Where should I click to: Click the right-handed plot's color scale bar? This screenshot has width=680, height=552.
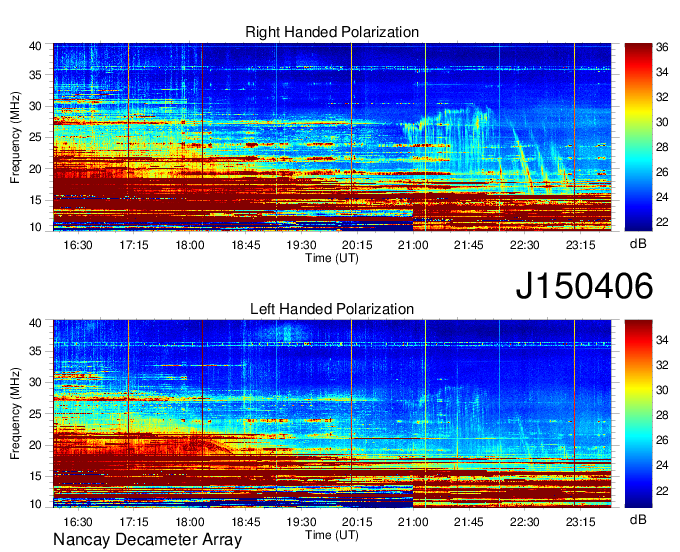click(638, 137)
